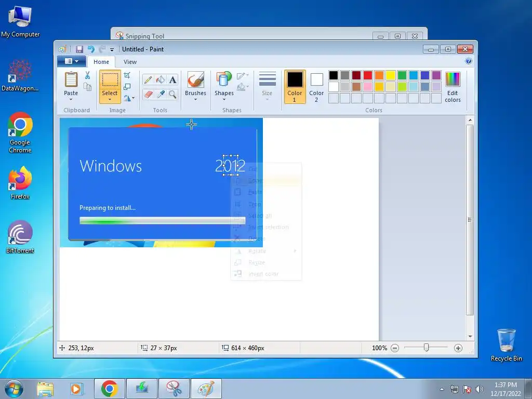This screenshot has width=532, height=399.
Task: Expand the Shapes dropdown arrow
Action: pyautogui.click(x=224, y=99)
